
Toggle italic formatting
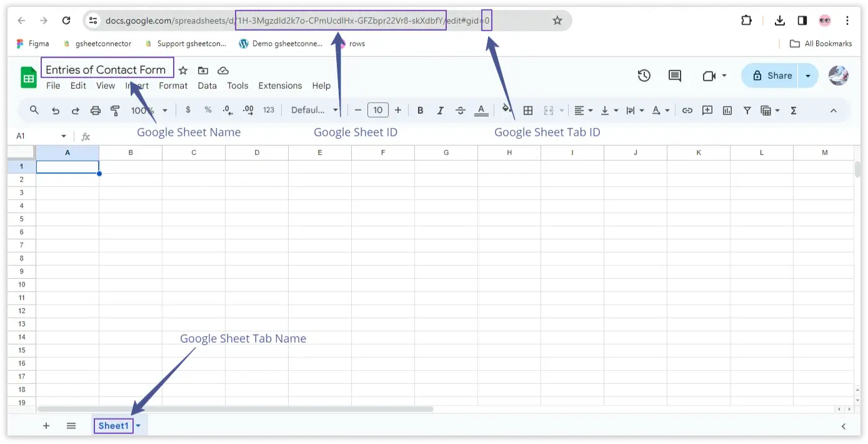point(441,111)
